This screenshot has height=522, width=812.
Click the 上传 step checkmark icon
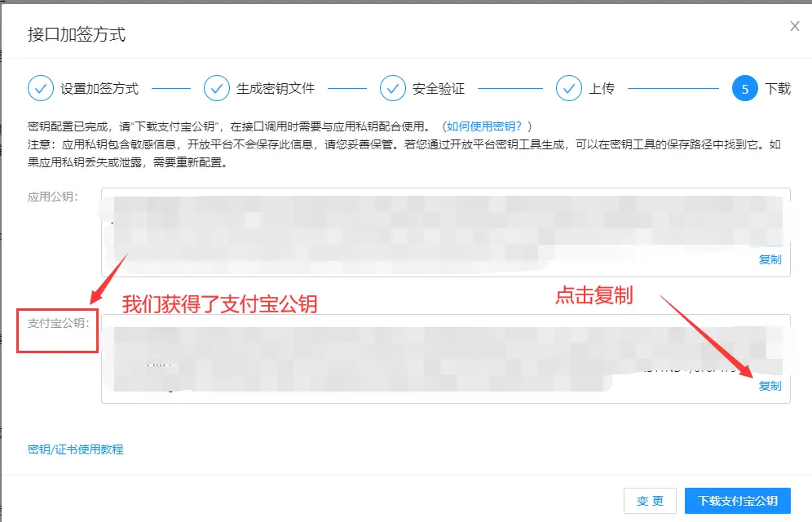pos(570,87)
